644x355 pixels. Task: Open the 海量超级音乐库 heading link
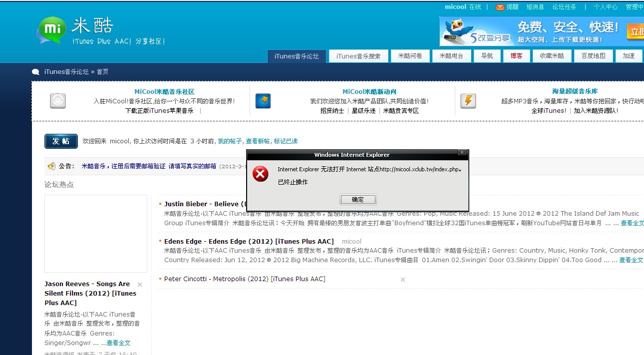(575, 92)
